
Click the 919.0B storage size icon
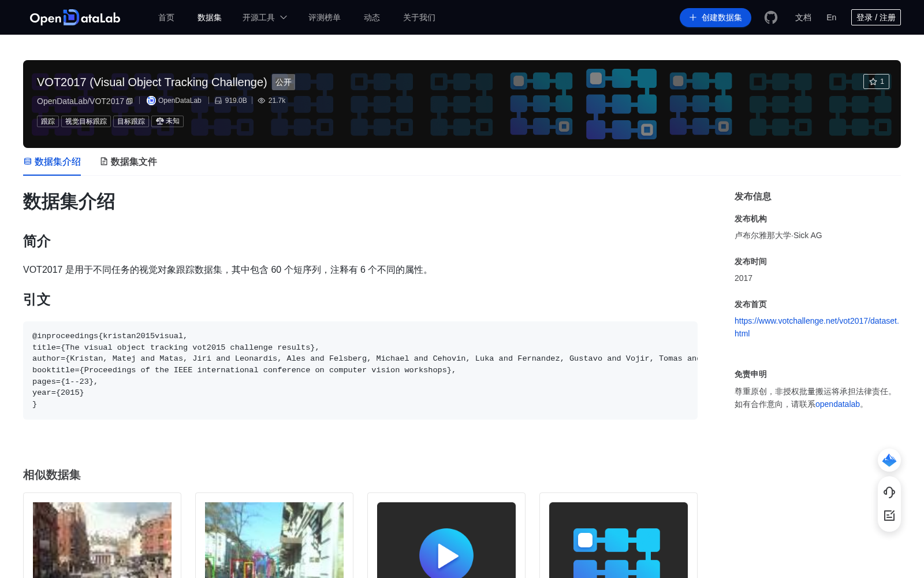(218, 101)
